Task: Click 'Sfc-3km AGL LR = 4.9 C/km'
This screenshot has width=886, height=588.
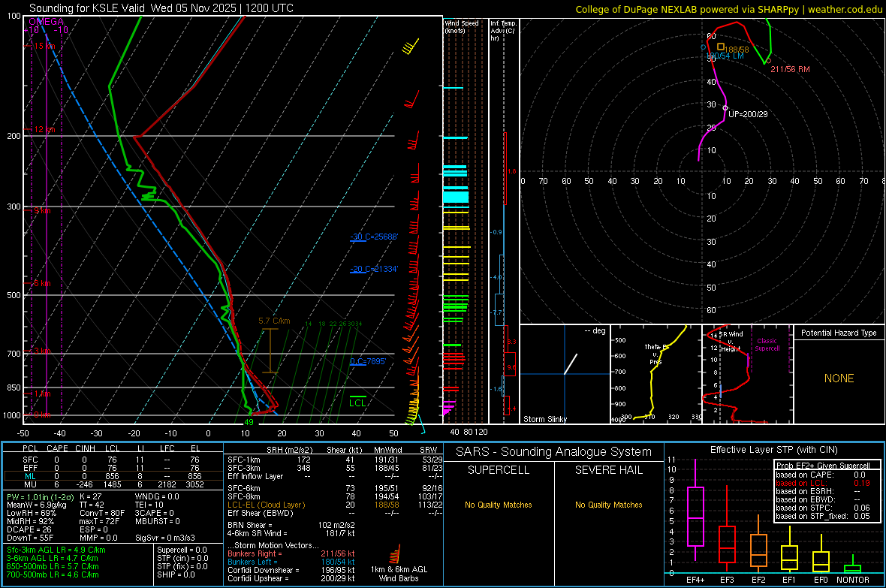Action: (x=56, y=550)
